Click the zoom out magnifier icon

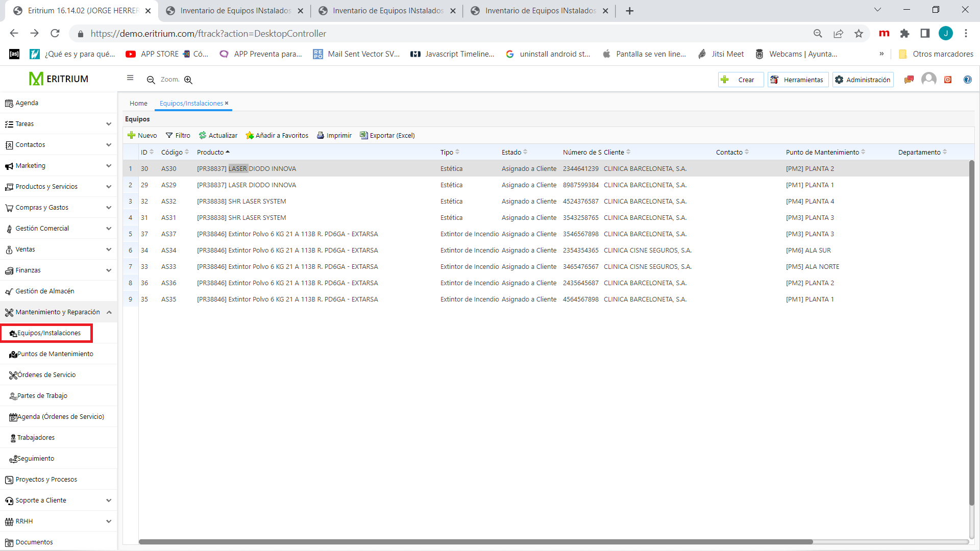151,80
